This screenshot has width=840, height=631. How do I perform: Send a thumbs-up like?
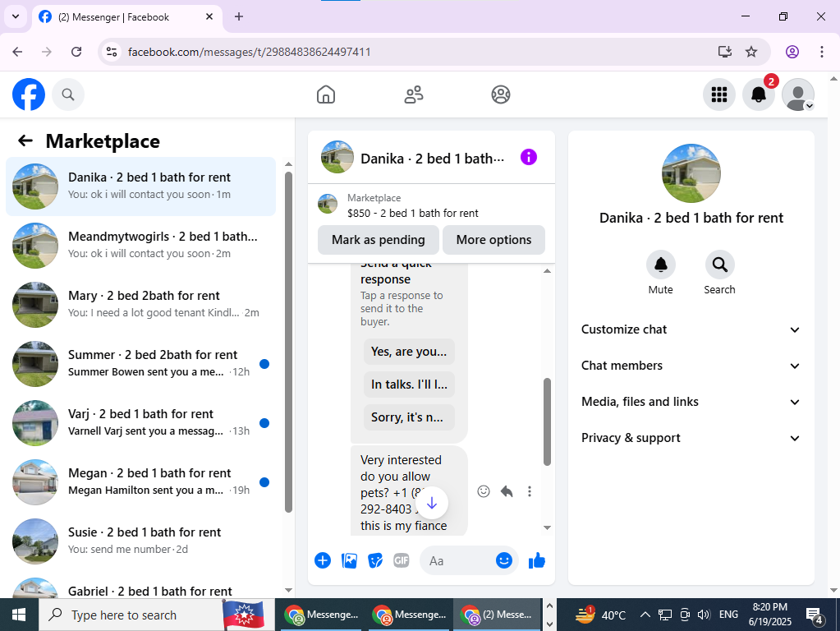coord(537,561)
